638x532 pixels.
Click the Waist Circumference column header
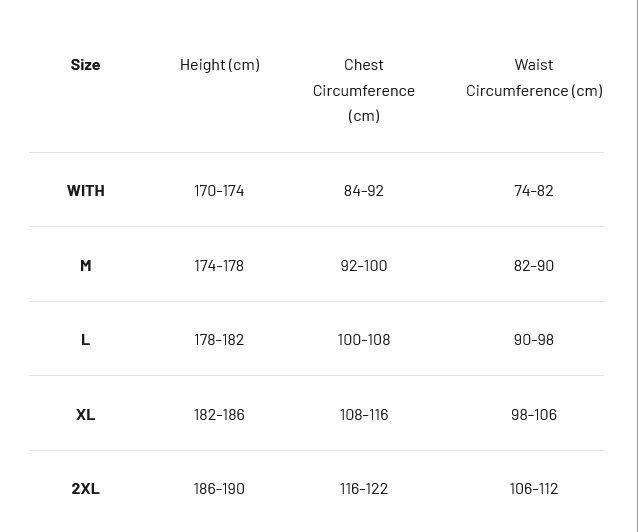(533, 78)
